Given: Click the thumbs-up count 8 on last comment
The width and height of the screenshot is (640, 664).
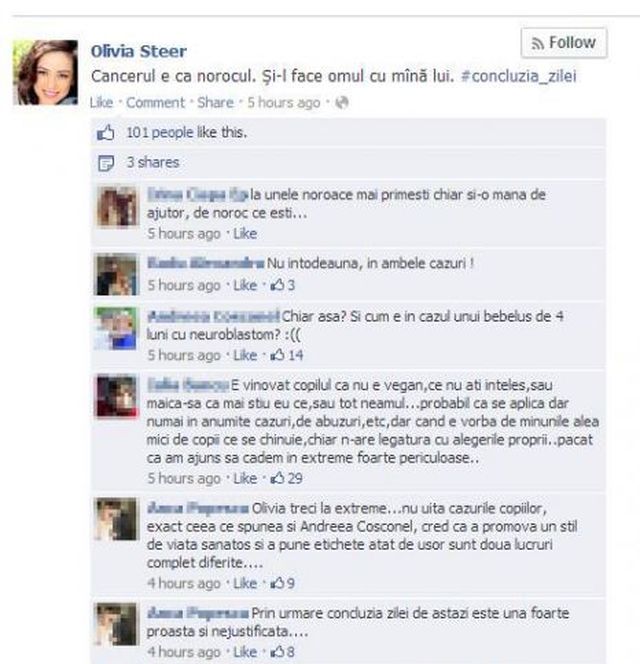Looking at the screenshot, I should [282, 652].
